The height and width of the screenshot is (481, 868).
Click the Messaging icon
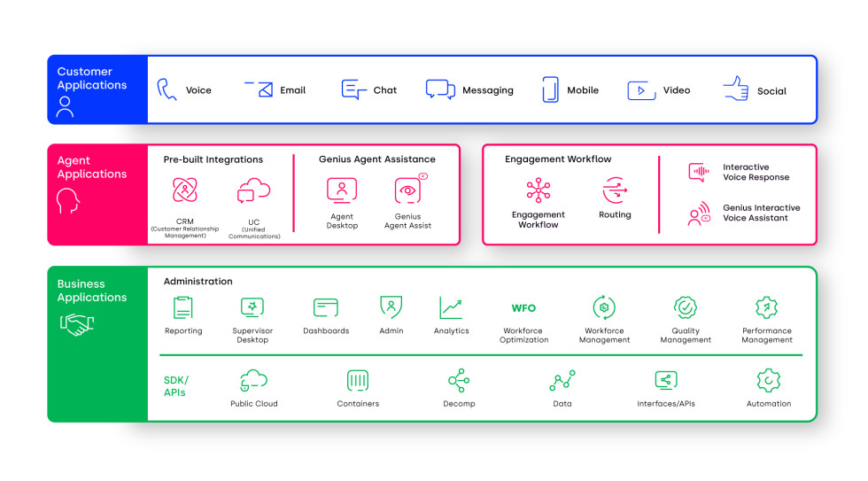[x=440, y=89]
